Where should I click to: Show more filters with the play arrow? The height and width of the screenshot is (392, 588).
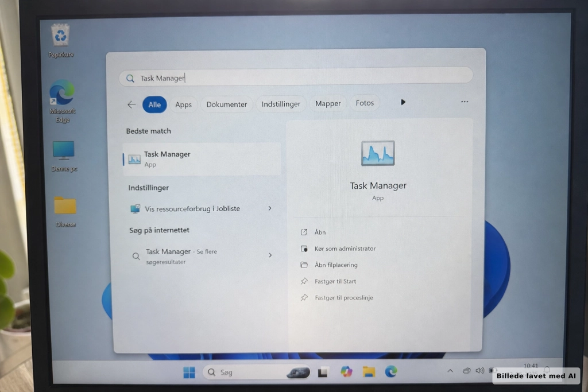click(403, 102)
